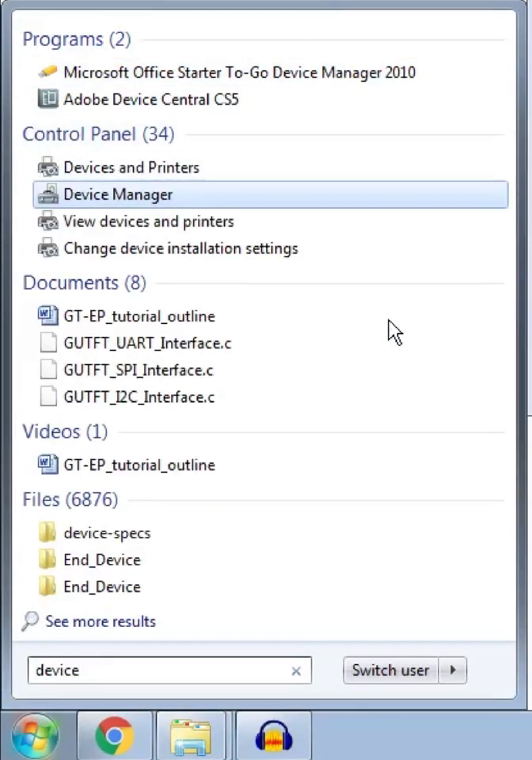The image size is (532, 760).
Task: Open the device-specs folder icon
Action: click(48, 533)
